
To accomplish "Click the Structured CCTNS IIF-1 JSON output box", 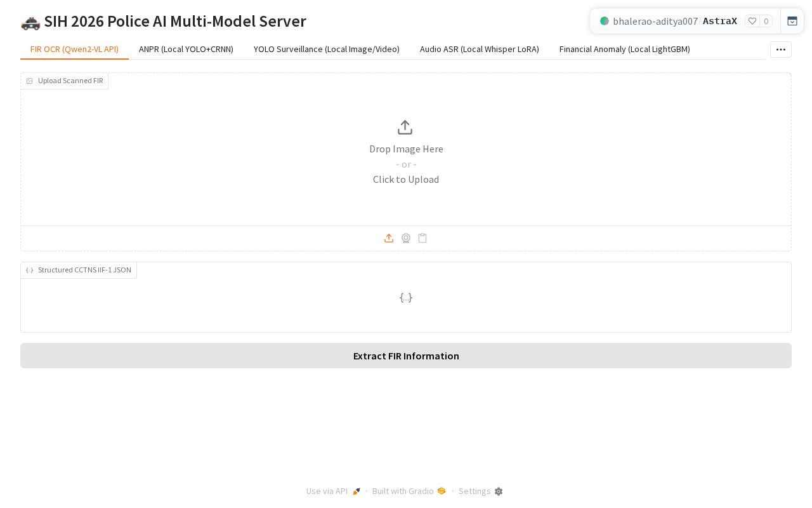I will 406,297.
